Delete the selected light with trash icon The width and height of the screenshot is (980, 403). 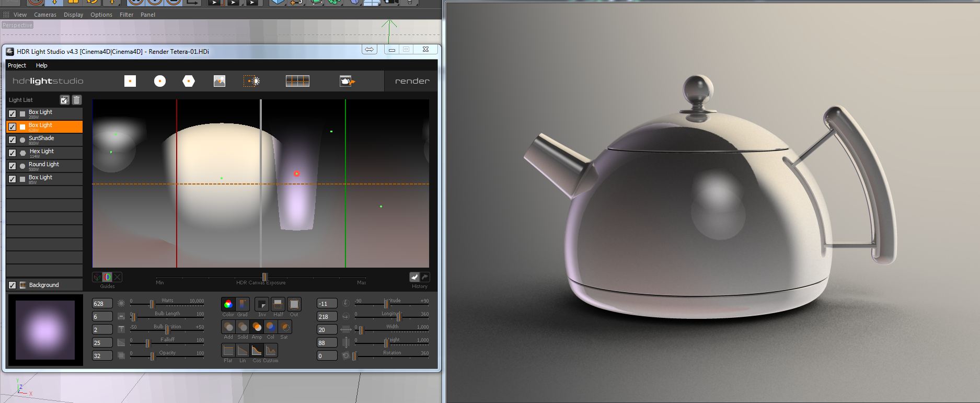tap(77, 100)
